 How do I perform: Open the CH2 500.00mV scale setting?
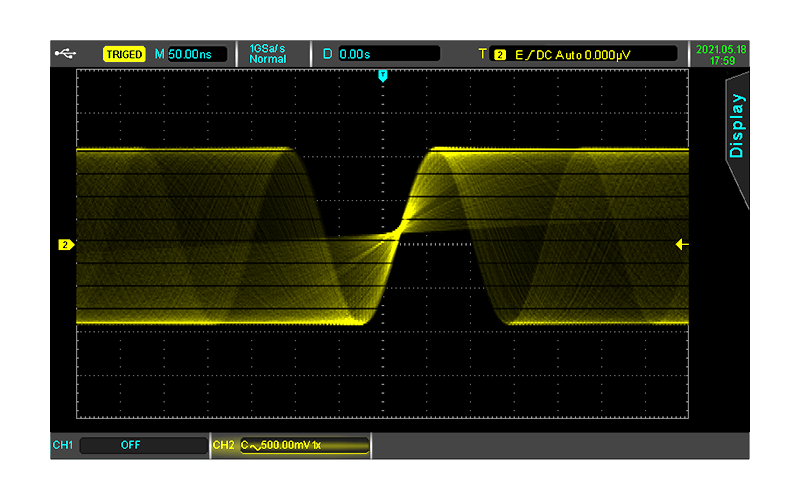(x=304, y=445)
